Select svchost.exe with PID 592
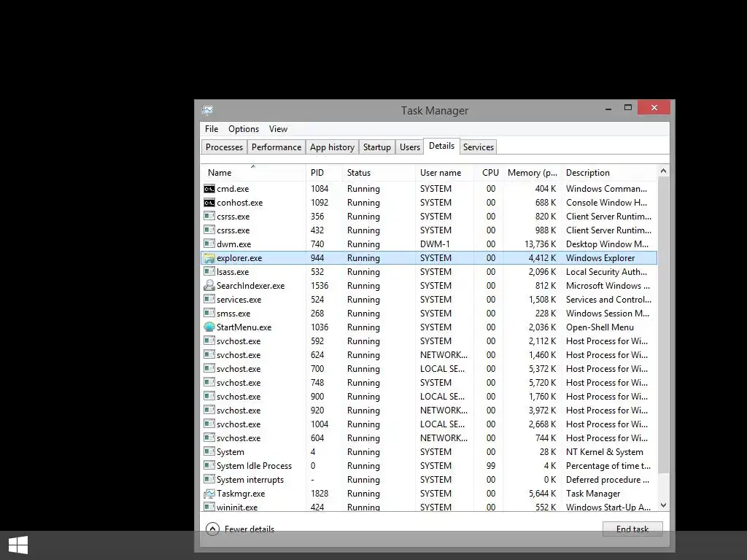The width and height of the screenshot is (747, 560). coord(429,341)
